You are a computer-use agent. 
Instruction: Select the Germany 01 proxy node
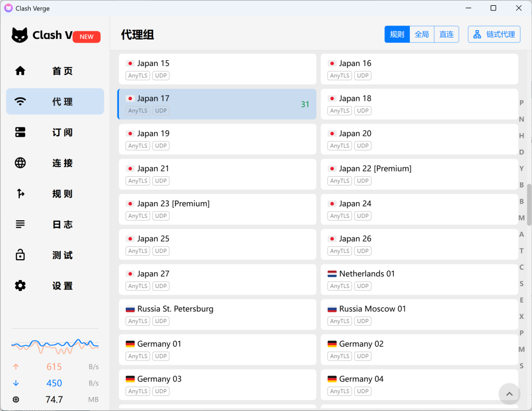pos(218,350)
